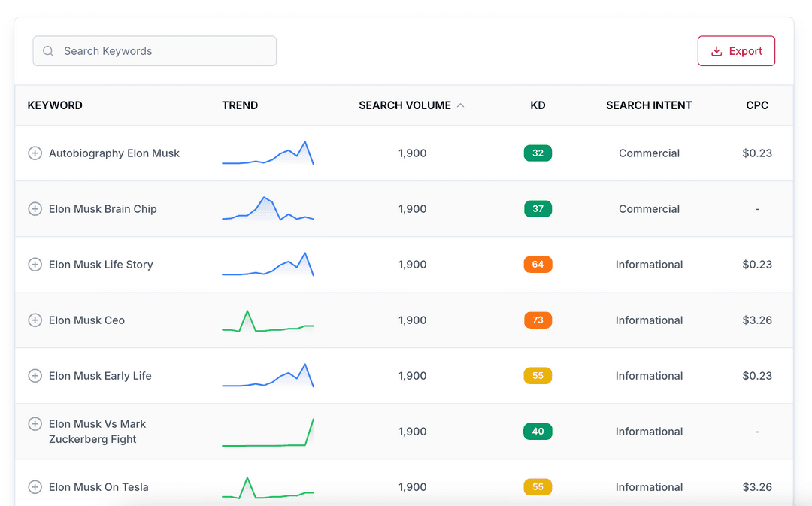
Task: Expand the Autobiography Elon Musk row
Action: [35, 153]
